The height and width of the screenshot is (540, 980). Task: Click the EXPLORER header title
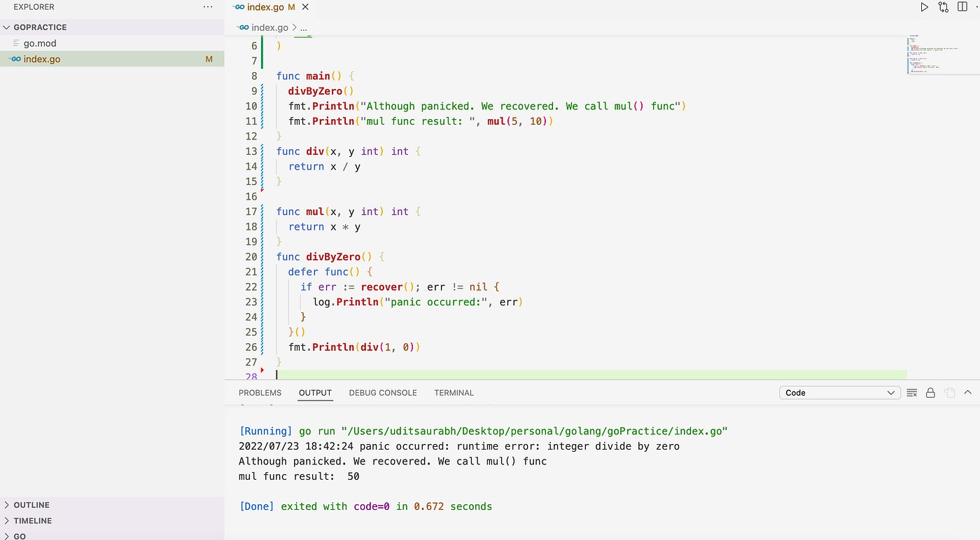pos(34,6)
